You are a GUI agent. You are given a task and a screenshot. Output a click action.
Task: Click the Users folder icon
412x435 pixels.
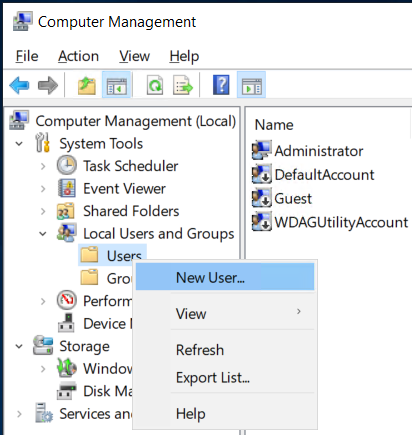coord(89,255)
